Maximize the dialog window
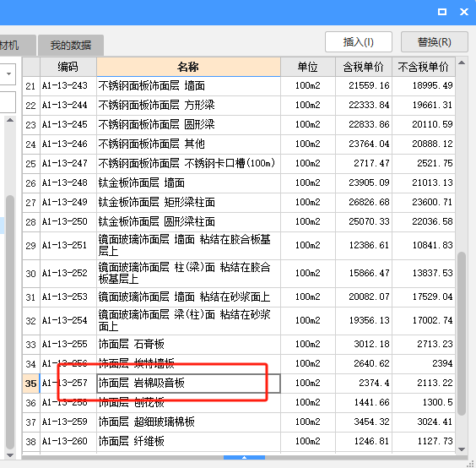Screen dimensions: 476x468 point(442,12)
